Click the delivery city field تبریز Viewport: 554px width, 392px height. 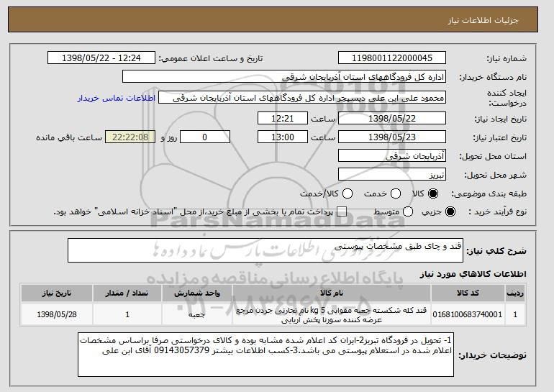[392, 175]
